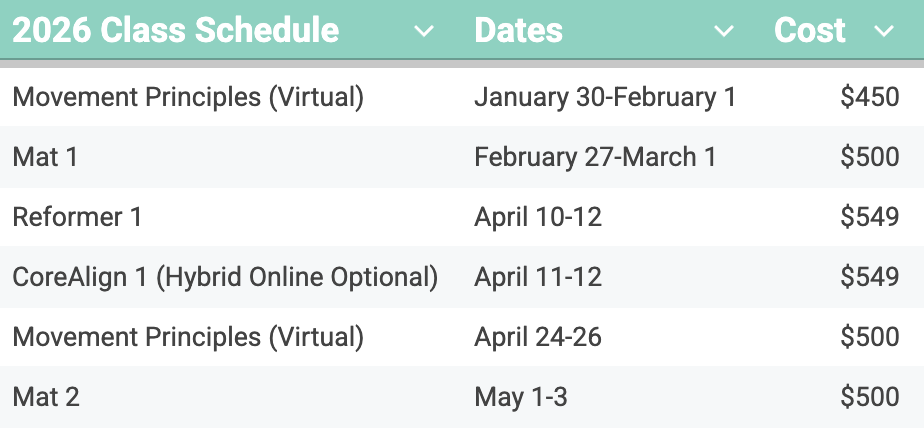Select the Dates column header label
924x430 pixels.
point(517,30)
